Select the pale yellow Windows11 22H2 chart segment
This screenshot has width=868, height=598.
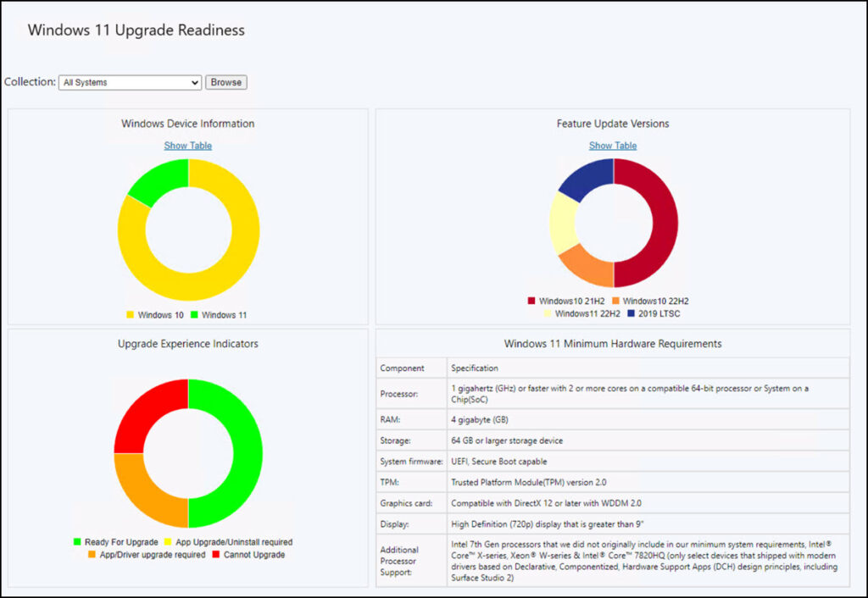tap(563, 223)
